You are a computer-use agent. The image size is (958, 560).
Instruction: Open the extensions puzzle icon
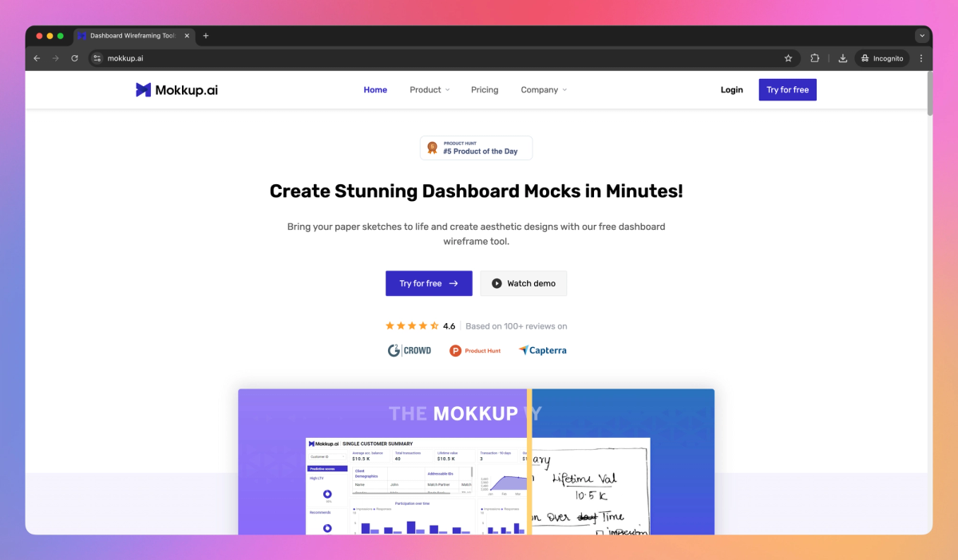[x=815, y=58]
